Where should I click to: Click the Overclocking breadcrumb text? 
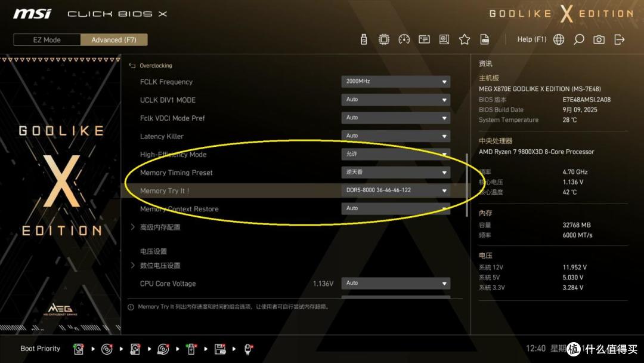[x=156, y=65]
